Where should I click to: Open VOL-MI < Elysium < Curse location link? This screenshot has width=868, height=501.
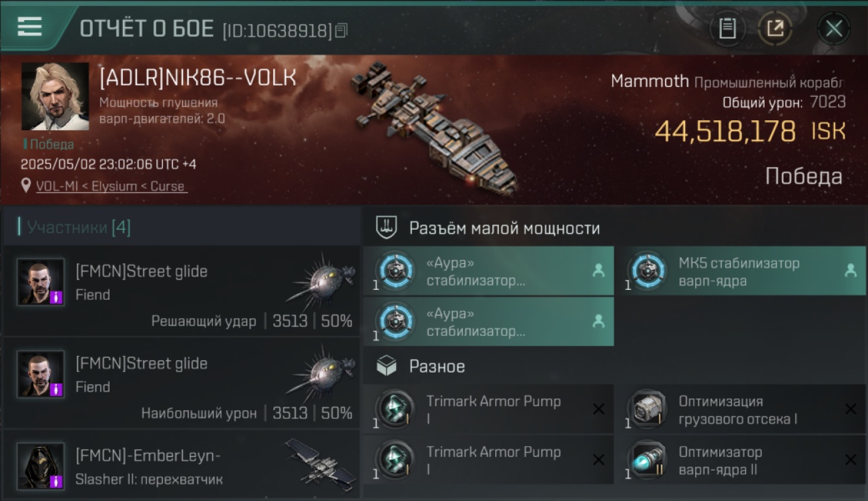coord(111,186)
